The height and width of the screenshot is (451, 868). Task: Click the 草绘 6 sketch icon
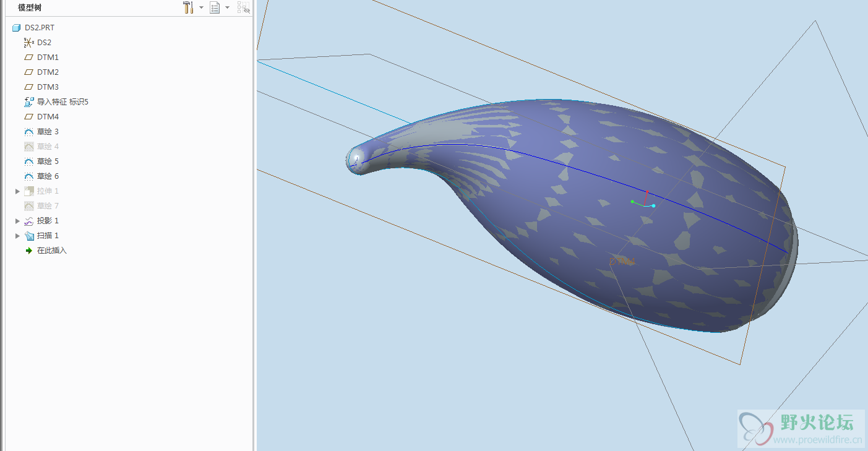28,176
